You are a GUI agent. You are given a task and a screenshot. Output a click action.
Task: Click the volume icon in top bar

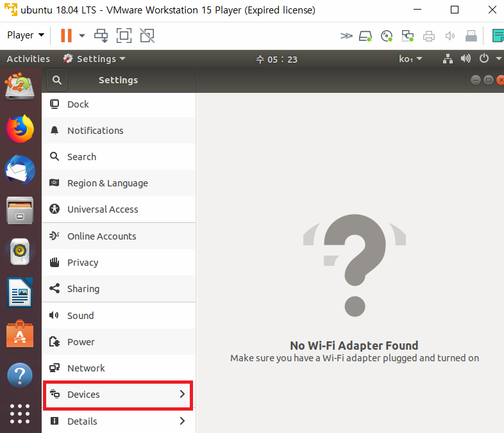[x=466, y=58]
